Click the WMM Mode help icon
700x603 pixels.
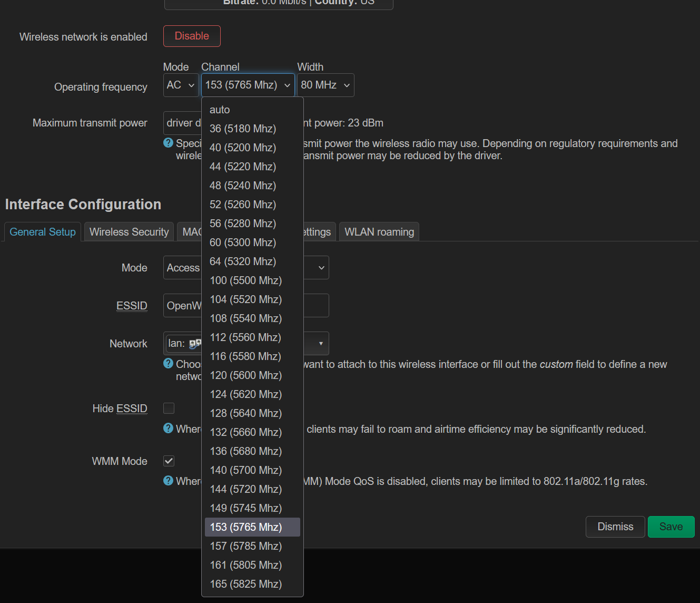tap(168, 480)
